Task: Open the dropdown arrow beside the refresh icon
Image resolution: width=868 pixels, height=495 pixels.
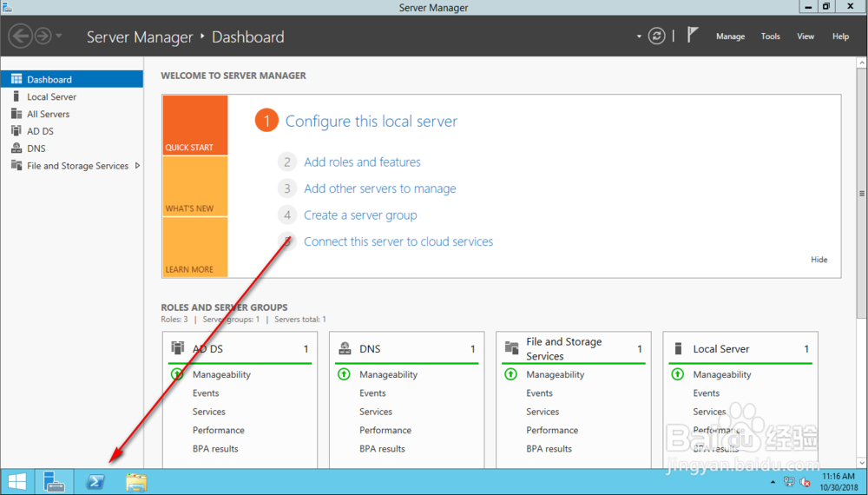Action: [x=639, y=36]
